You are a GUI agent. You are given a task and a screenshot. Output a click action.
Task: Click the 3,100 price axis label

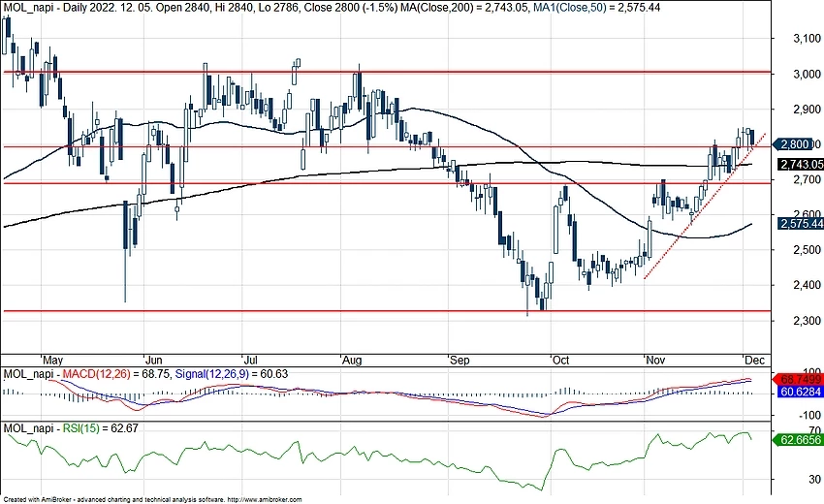tap(807, 38)
